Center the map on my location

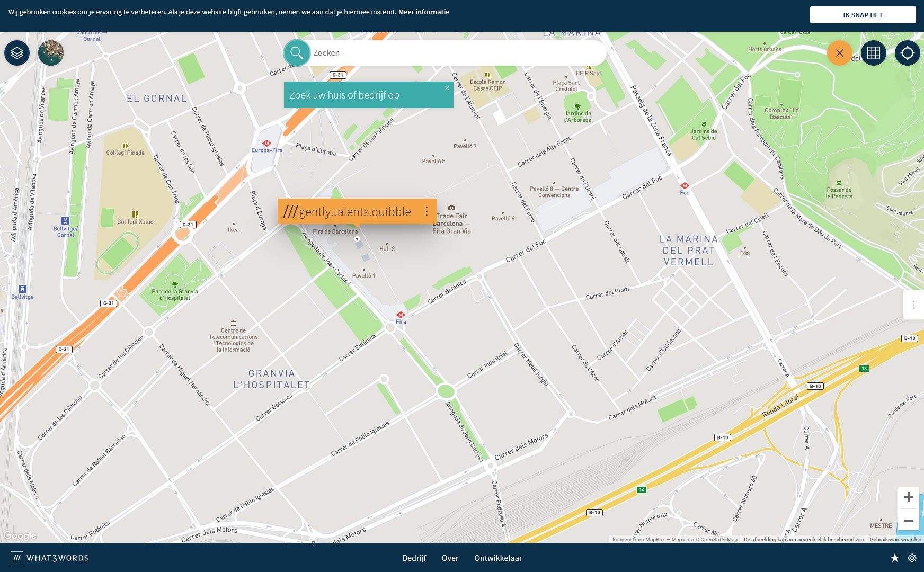(908, 53)
